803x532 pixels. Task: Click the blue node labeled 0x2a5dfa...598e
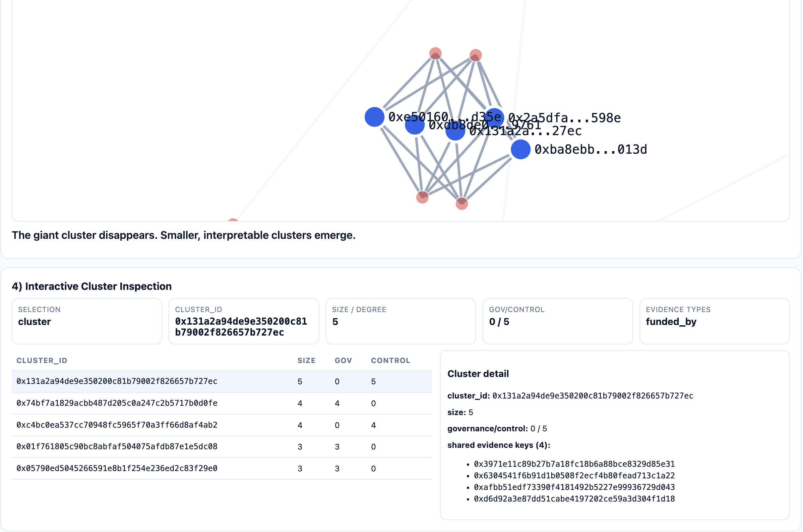click(x=494, y=118)
